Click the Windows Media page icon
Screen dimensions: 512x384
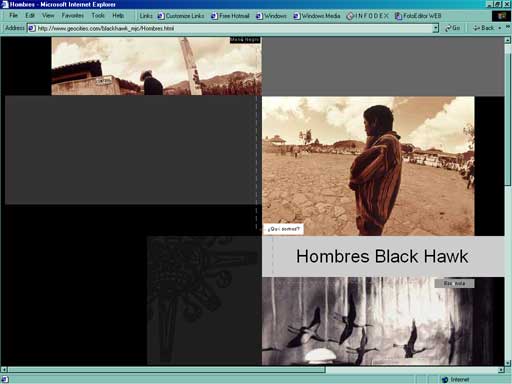(297, 16)
